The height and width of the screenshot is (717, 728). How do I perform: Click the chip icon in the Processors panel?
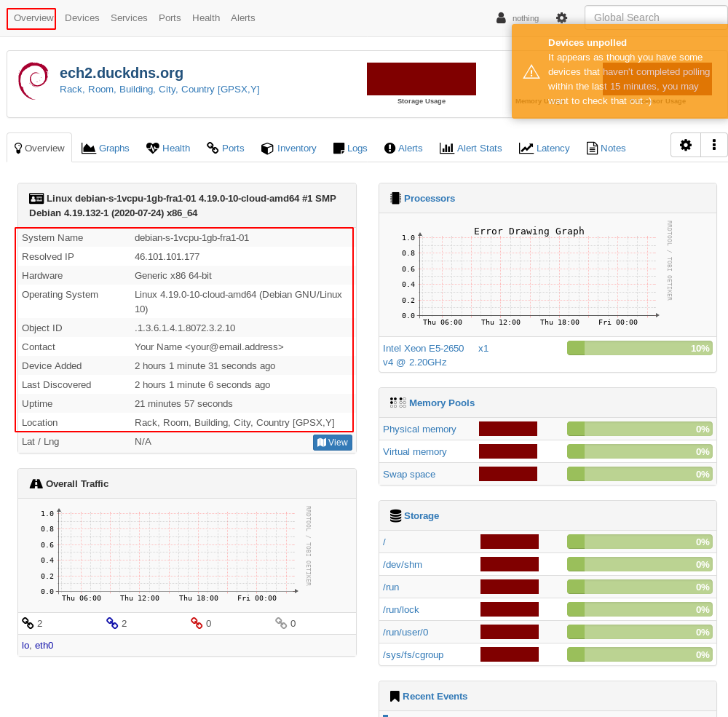click(395, 198)
